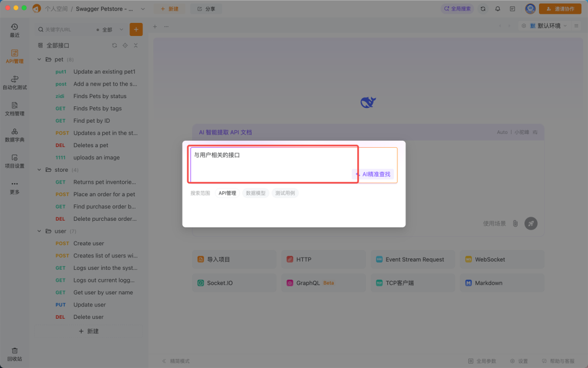The width and height of the screenshot is (588, 368).
Task: Click the attachment paperclip near 使用场景
Action: click(x=515, y=223)
